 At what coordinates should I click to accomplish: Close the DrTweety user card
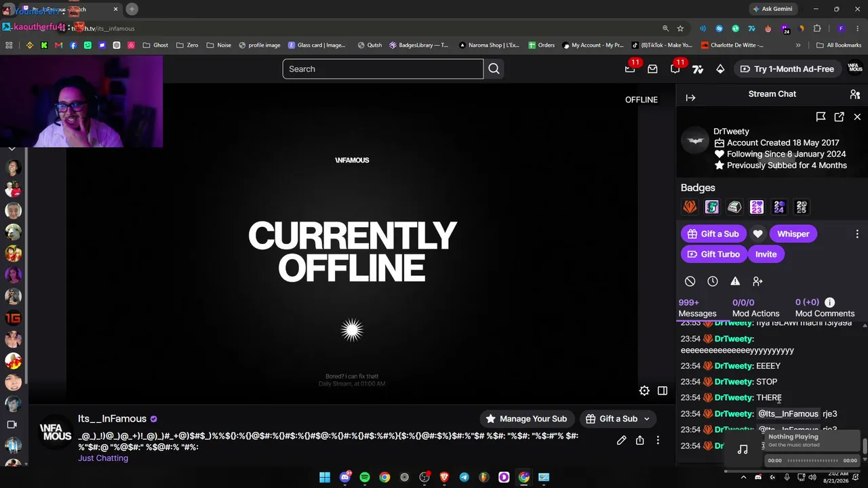[857, 117]
